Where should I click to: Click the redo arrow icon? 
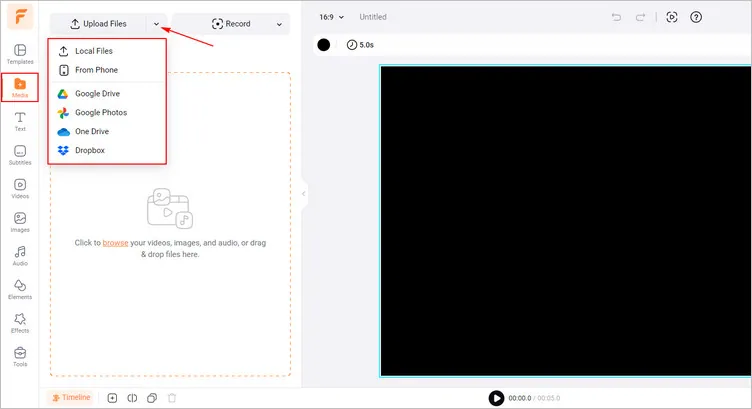point(640,17)
